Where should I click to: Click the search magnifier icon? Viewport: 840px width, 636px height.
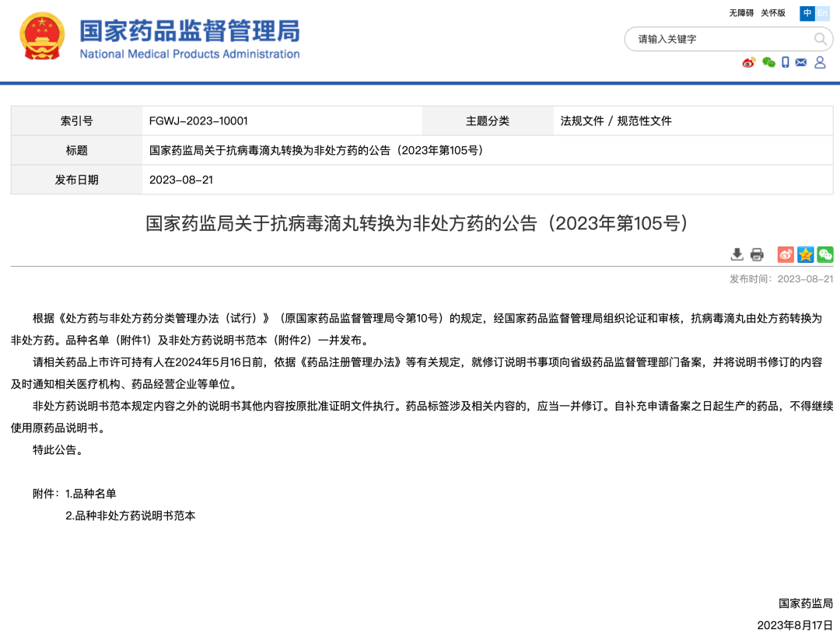(x=821, y=39)
